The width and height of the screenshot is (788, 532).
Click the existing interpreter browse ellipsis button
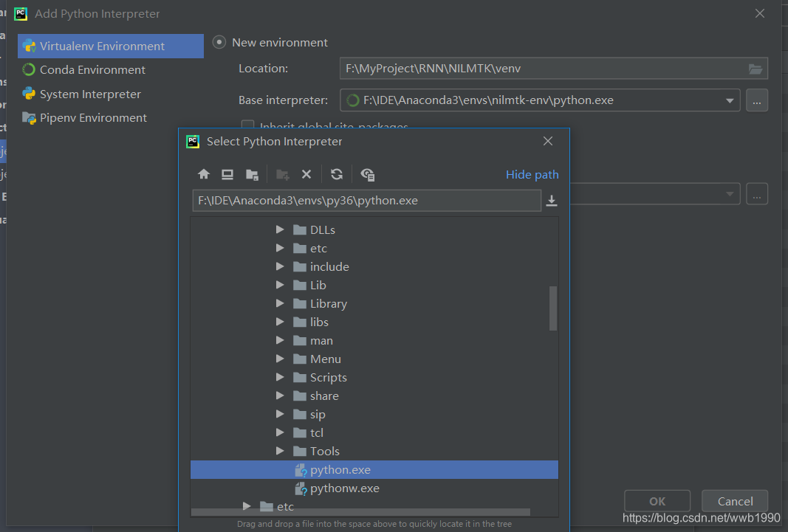pyautogui.click(x=757, y=194)
